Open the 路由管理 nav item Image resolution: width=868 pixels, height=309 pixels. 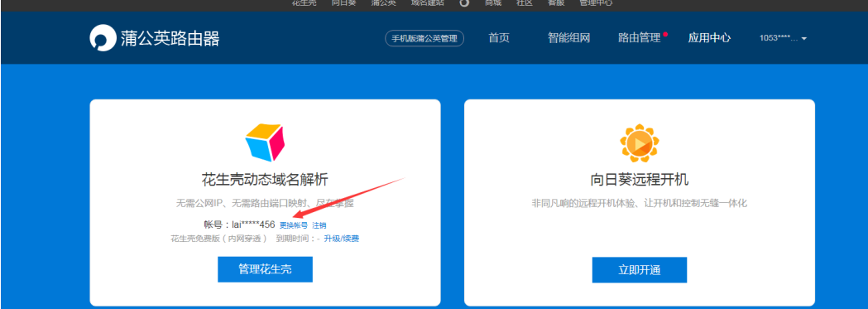[640, 38]
